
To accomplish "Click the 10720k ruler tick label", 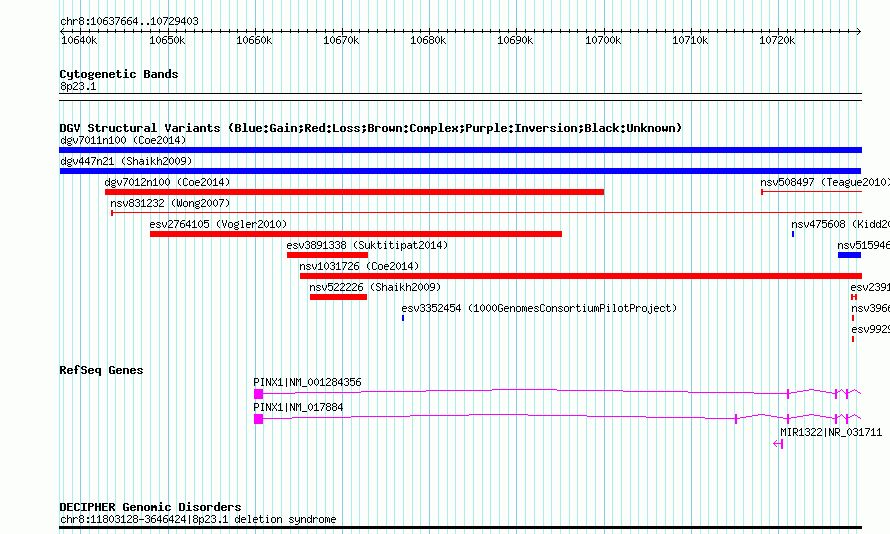I will (777, 40).
